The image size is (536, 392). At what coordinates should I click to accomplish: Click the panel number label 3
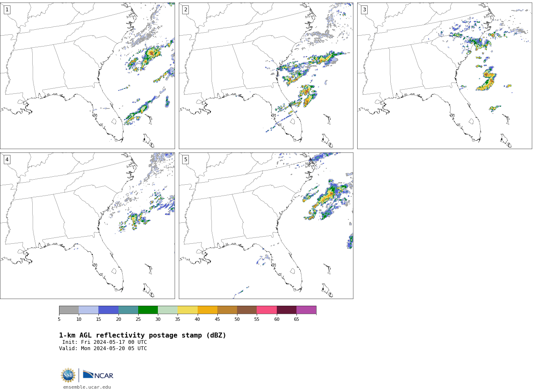[x=364, y=10]
